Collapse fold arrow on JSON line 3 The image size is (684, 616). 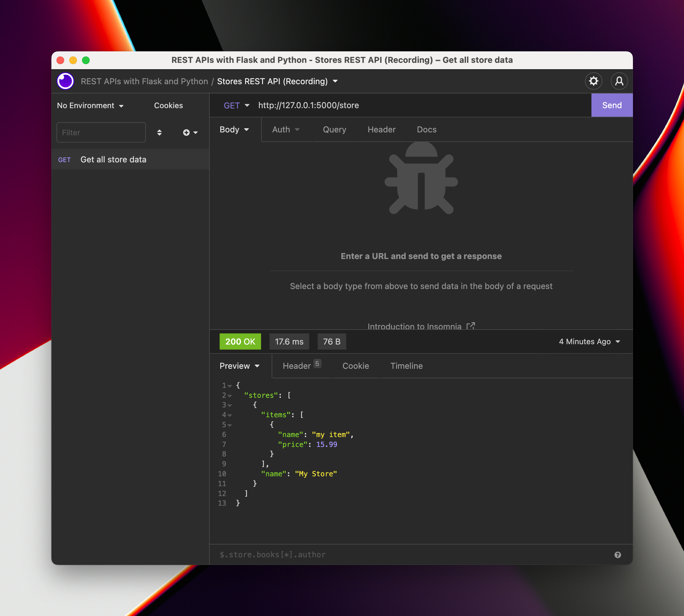click(x=229, y=405)
